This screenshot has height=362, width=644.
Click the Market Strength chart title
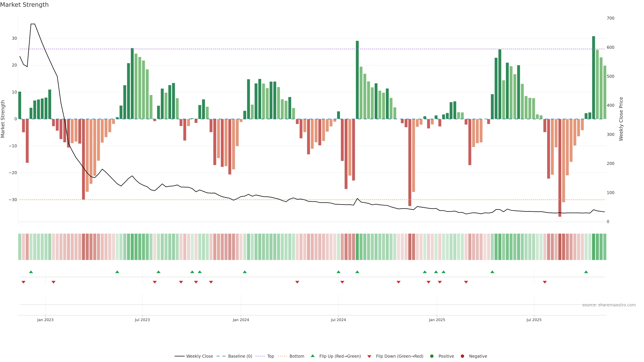tap(24, 5)
